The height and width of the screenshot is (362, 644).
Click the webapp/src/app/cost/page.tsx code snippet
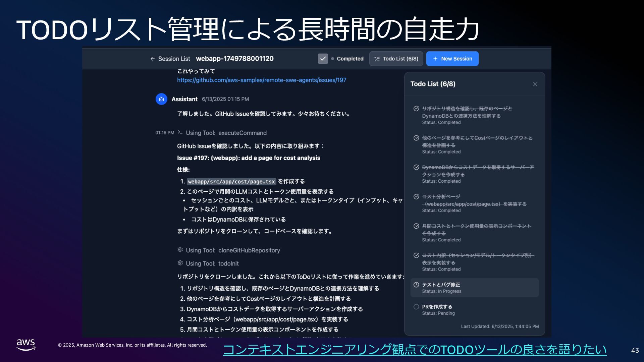(231, 182)
